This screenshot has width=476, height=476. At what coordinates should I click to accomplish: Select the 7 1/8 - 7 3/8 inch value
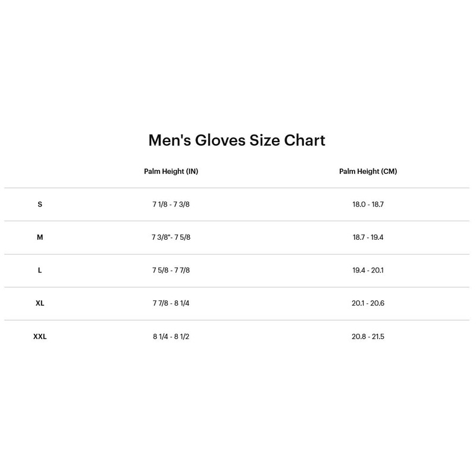[x=171, y=204]
